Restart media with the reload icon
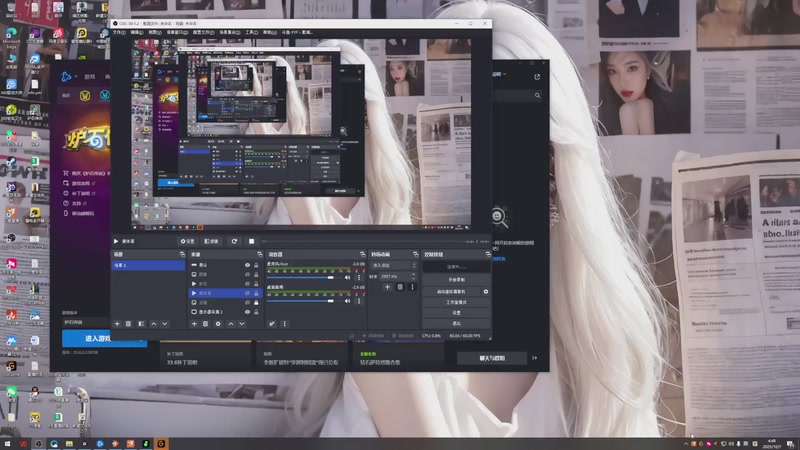Image resolution: width=800 pixels, height=450 pixels. (x=234, y=241)
